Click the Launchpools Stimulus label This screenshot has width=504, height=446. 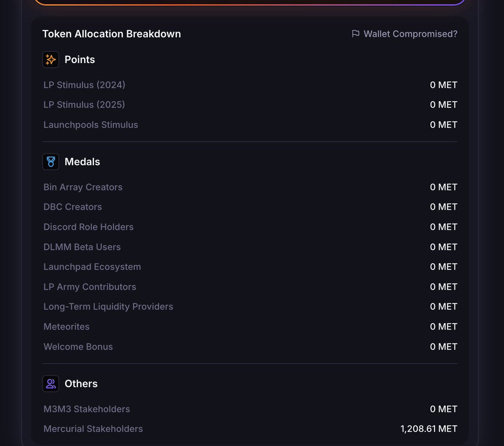click(91, 125)
